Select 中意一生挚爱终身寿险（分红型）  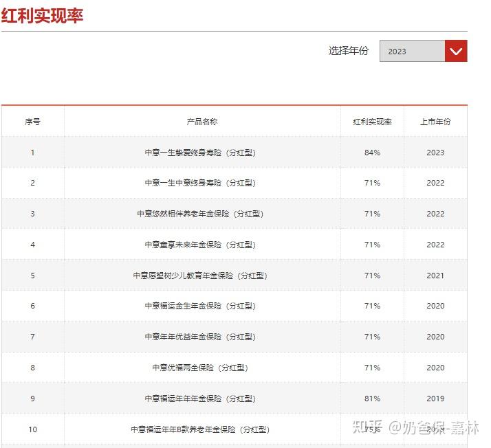(x=200, y=153)
